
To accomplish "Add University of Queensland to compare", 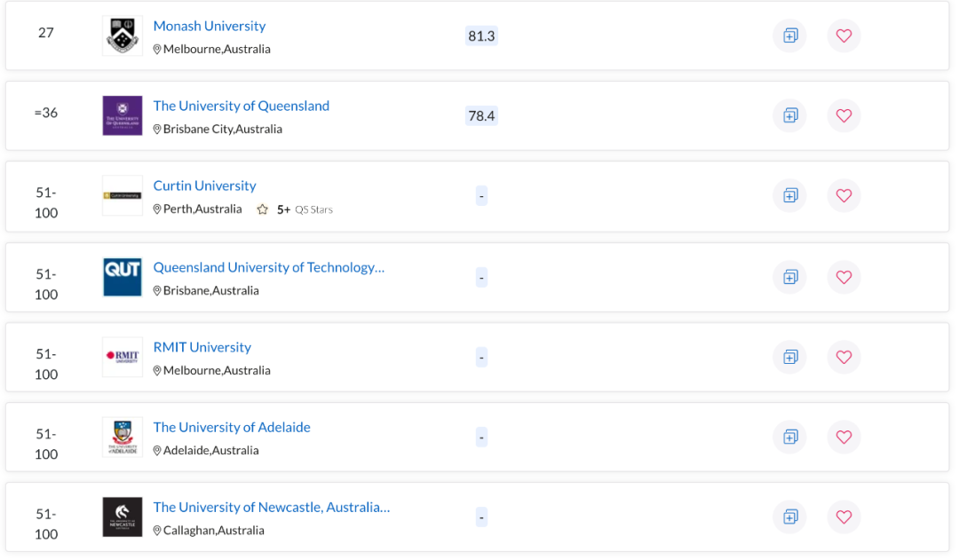I will (x=790, y=115).
